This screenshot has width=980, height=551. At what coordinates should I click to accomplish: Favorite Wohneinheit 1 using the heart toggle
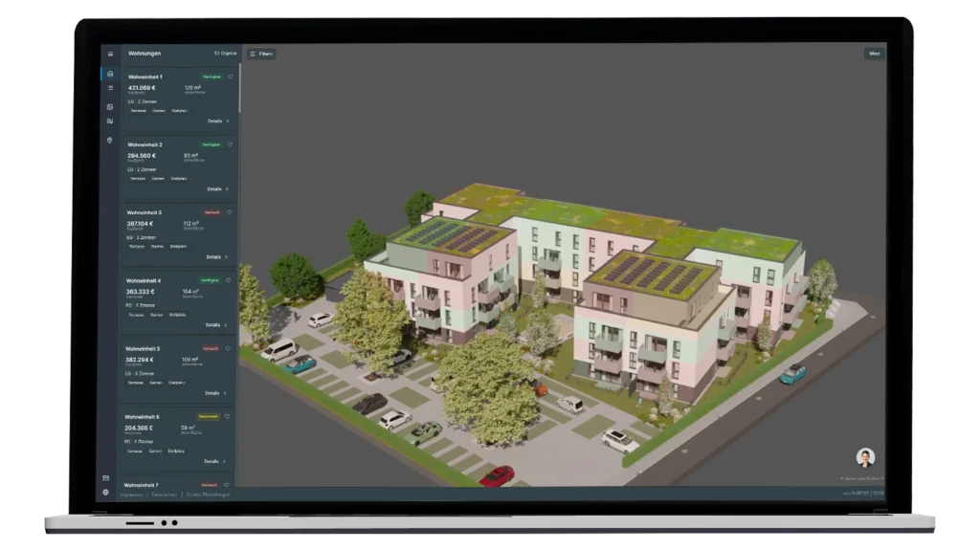click(231, 76)
